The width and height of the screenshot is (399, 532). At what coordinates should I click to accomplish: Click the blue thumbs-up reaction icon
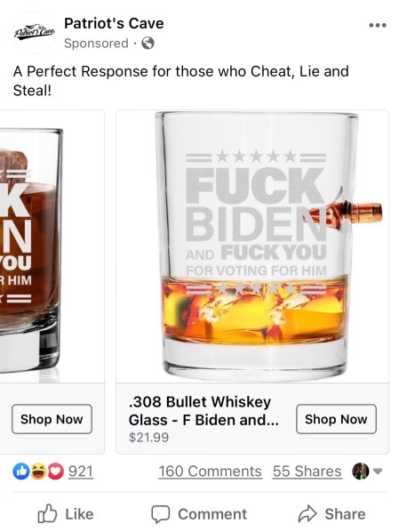coord(20,472)
